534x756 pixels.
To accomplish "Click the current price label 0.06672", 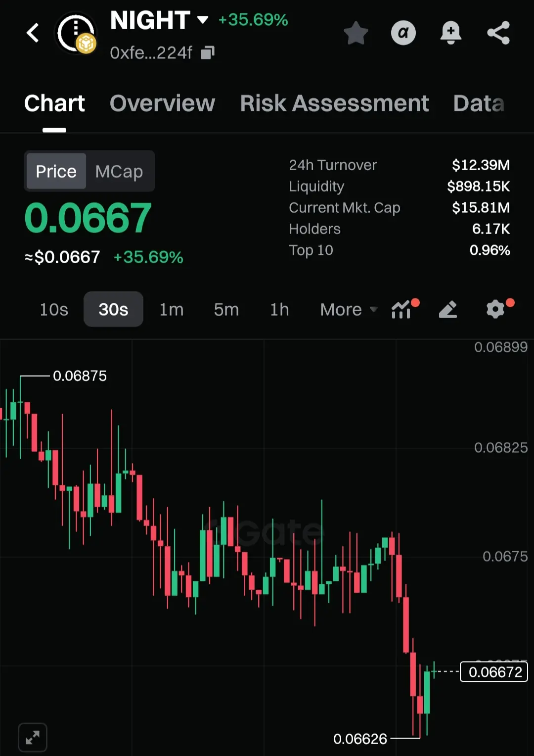I will point(494,672).
